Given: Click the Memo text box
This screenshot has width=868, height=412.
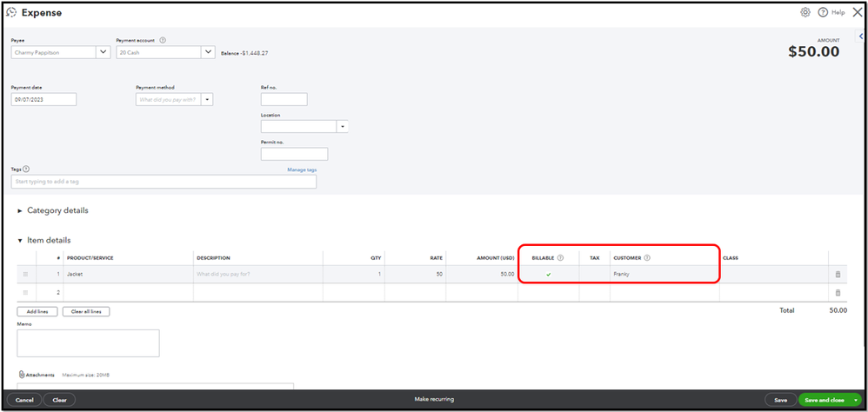Looking at the screenshot, I should coord(88,343).
